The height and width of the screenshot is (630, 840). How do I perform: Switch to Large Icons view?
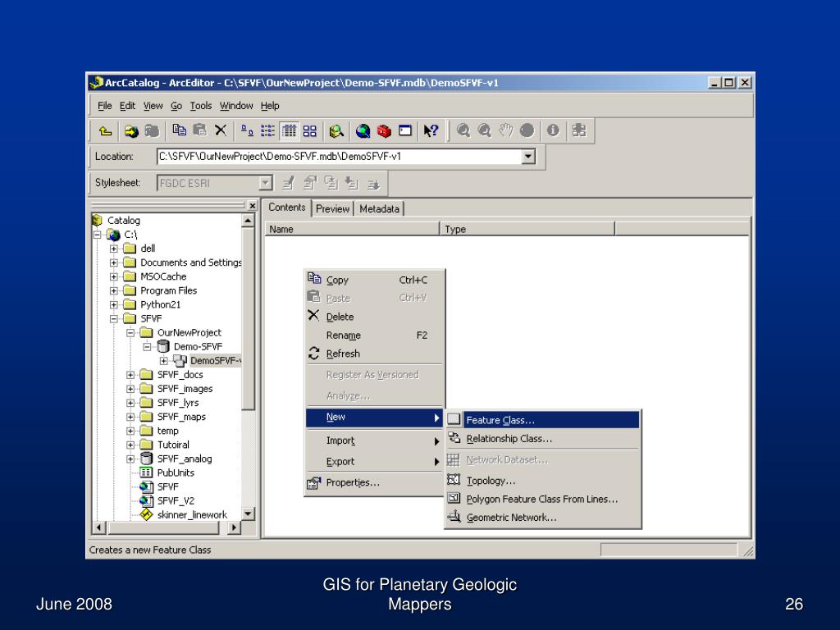click(x=247, y=130)
